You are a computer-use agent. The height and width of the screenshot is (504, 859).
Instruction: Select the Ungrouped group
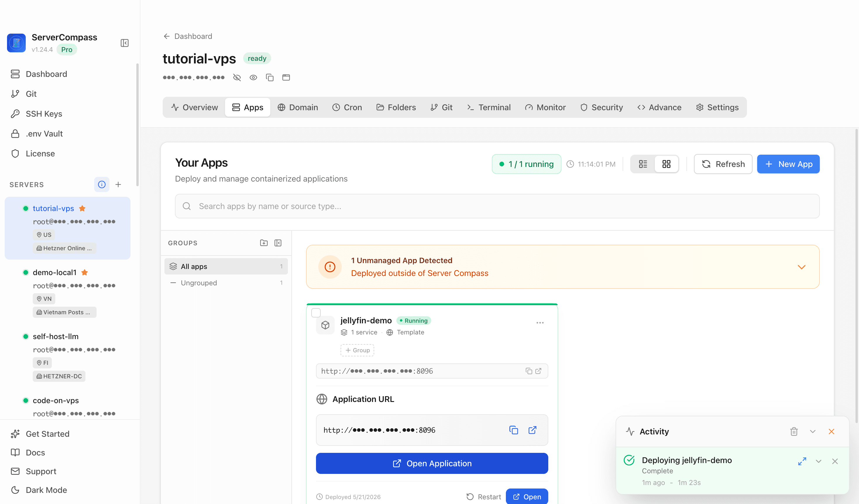[x=226, y=283]
